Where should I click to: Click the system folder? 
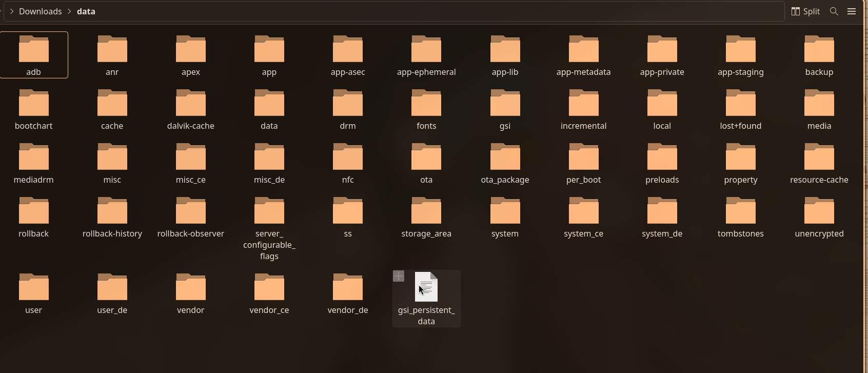point(505,217)
